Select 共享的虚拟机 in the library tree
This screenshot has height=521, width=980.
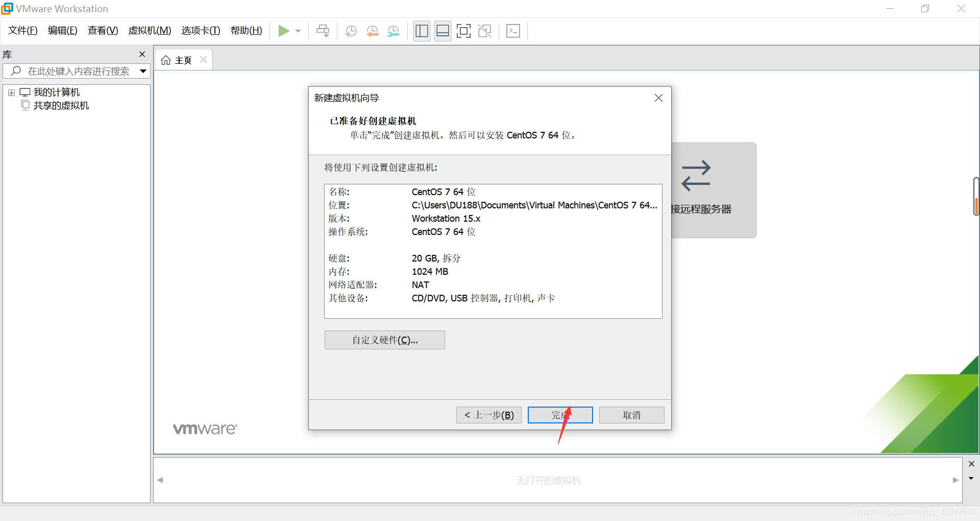coord(61,106)
